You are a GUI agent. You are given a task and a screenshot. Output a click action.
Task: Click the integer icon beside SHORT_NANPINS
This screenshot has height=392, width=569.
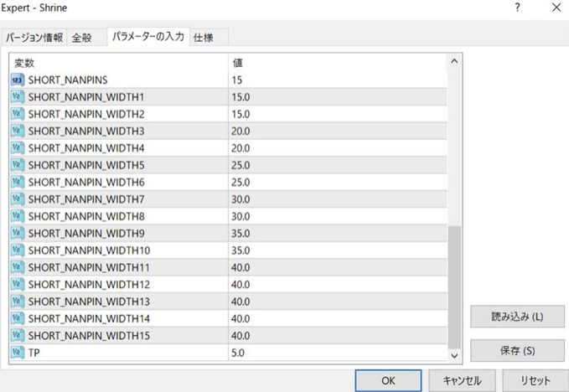18,80
